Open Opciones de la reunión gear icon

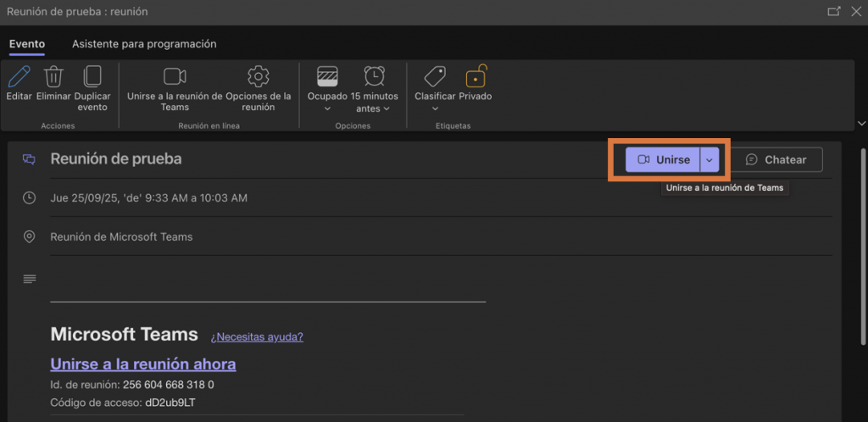pos(259,76)
